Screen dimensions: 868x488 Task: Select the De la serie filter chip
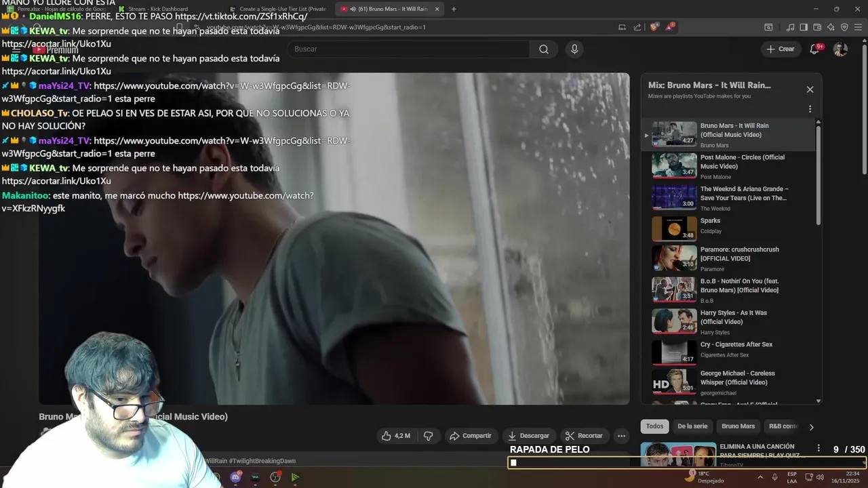tap(692, 426)
